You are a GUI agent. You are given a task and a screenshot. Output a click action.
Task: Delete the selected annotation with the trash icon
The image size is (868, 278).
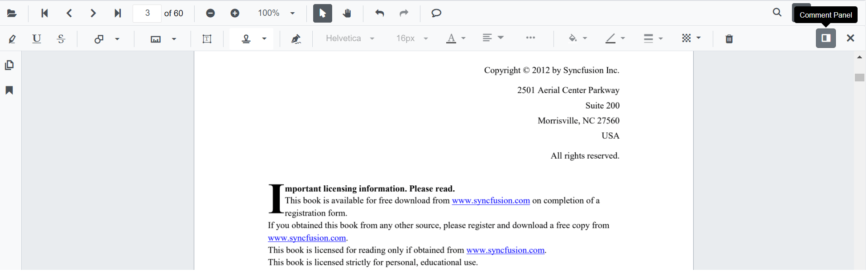point(729,39)
